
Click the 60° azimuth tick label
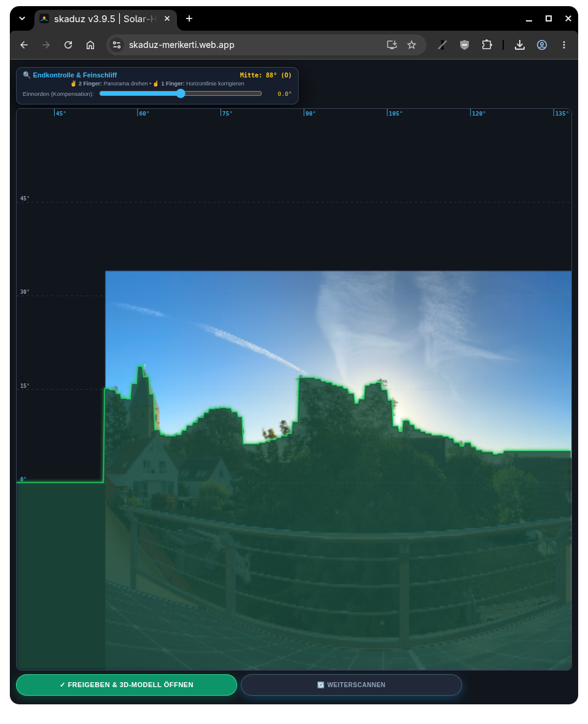tap(144, 113)
